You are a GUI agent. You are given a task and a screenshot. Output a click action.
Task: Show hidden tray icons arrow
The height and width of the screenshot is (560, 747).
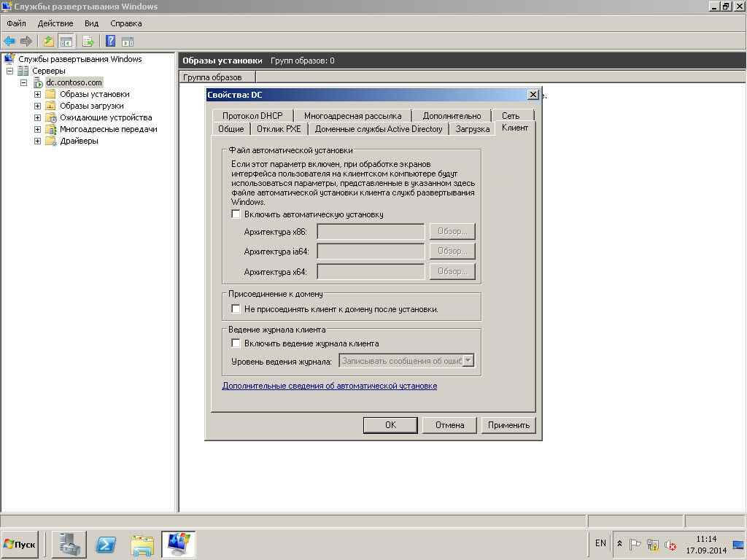[x=619, y=543]
